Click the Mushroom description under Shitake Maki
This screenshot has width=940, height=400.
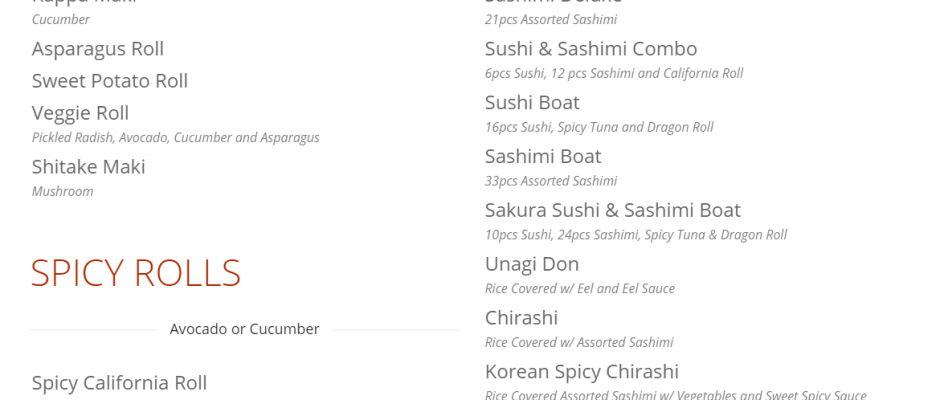pos(62,192)
